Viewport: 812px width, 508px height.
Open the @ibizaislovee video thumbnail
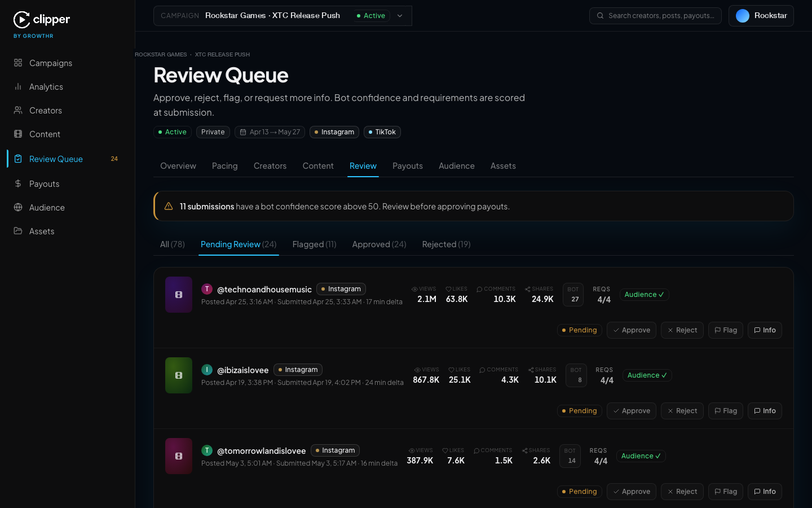[x=179, y=375]
